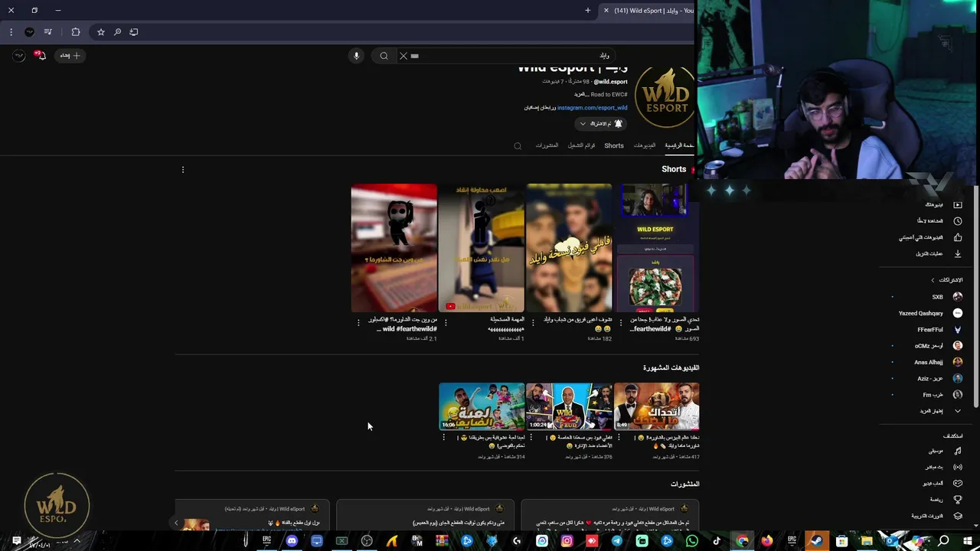Expand the Subscriptions section header arrow
Image resolution: width=980 pixels, height=551 pixels.
pos(933,280)
